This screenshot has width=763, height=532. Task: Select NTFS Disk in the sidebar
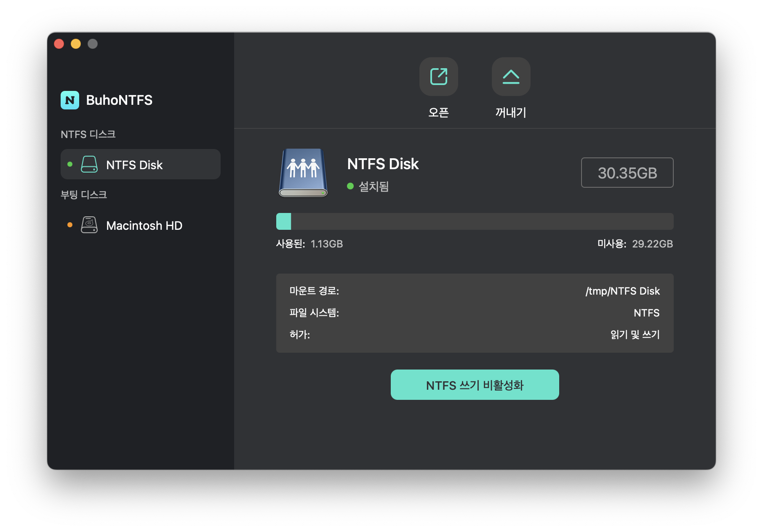tap(141, 164)
